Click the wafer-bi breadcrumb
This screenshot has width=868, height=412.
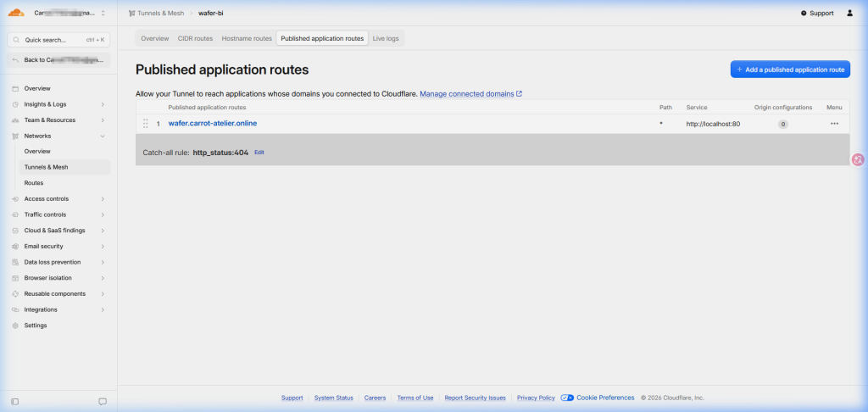[211, 13]
